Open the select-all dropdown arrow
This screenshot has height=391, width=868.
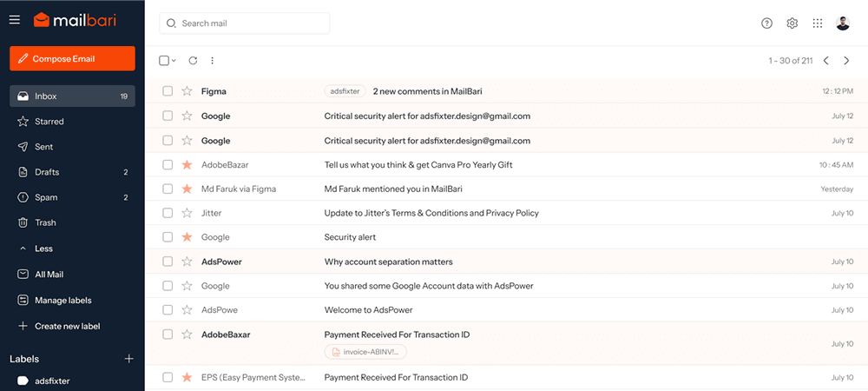[174, 61]
